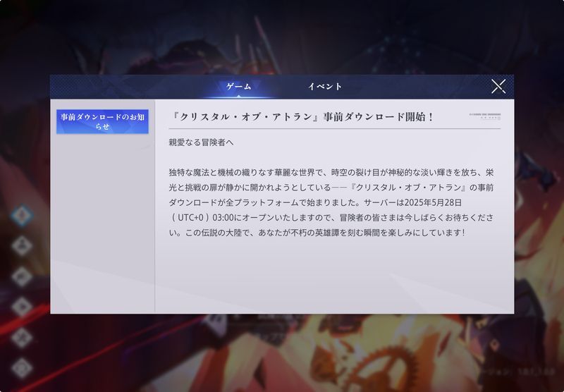Select the second diamond icon from the top

coord(22,244)
